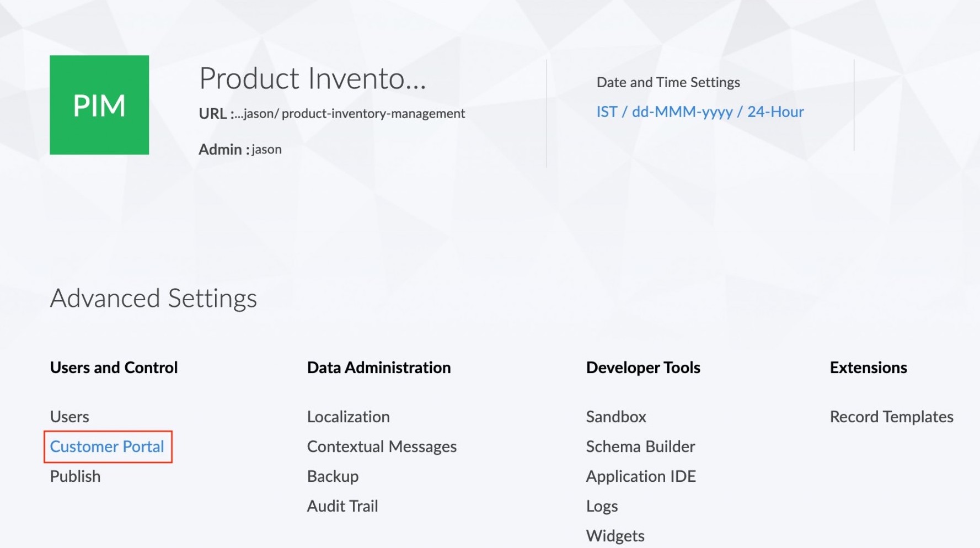Click the green PIM application icon
The width and height of the screenshot is (980, 548).
99,105
